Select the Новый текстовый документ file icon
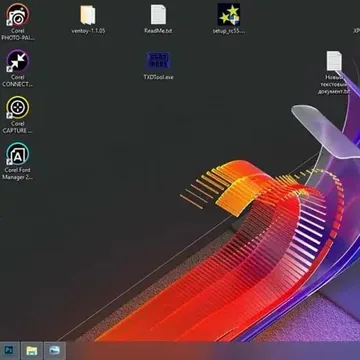 point(334,61)
